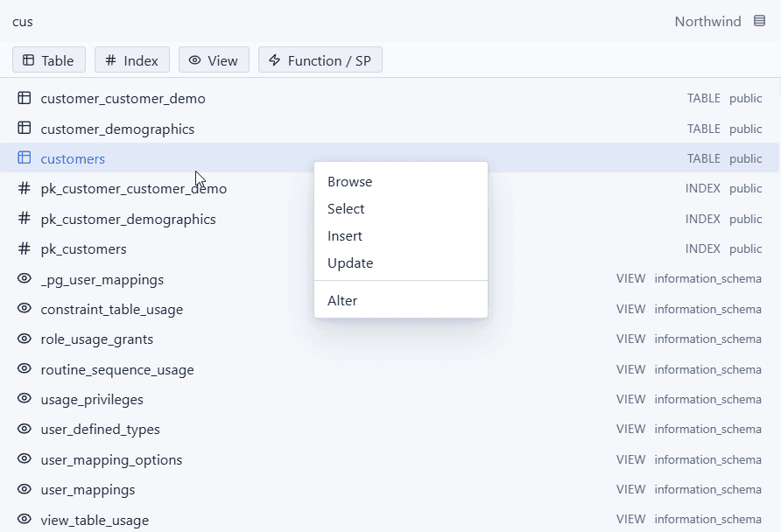781x532 pixels.
Task: Choose Update from the context menu
Action: click(401, 262)
